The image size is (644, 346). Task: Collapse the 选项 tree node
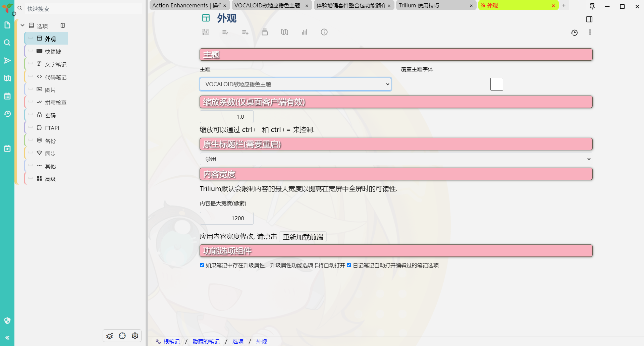pos(22,25)
